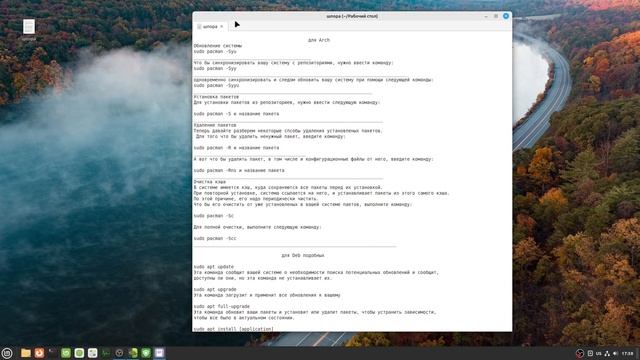Open the dark circular OBS-style taskbar icon
The width and height of the screenshot is (640, 360).
(x=119, y=353)
